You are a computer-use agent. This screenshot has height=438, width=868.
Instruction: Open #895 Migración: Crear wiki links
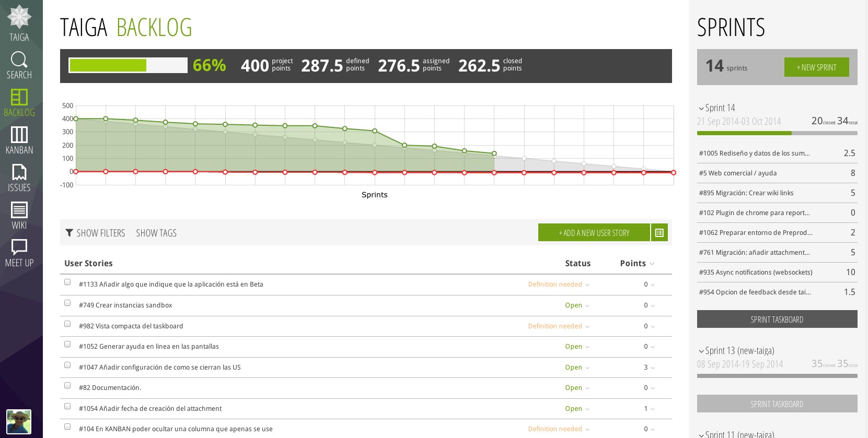pyautogui.click(x=746, y=193)
